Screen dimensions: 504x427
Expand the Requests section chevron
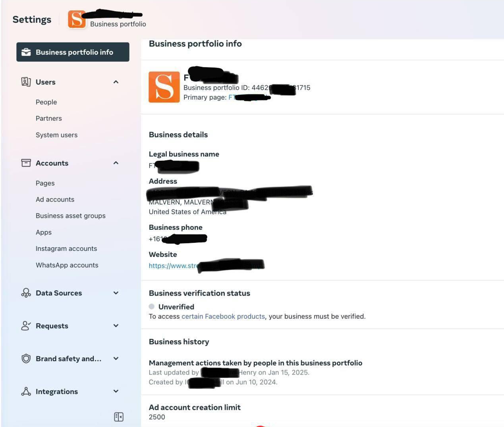pos(116,326)
